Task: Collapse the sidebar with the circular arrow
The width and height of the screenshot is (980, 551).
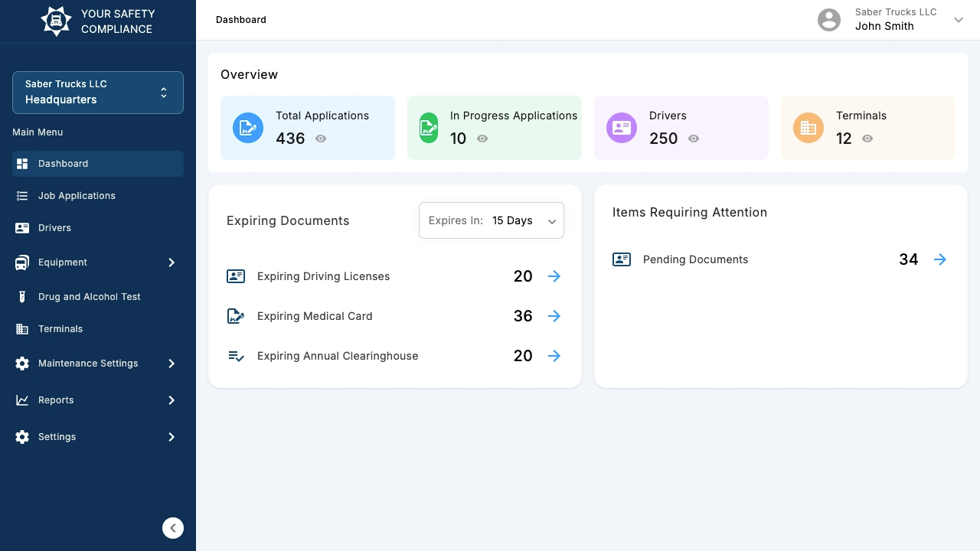Action: pos(173,528)
